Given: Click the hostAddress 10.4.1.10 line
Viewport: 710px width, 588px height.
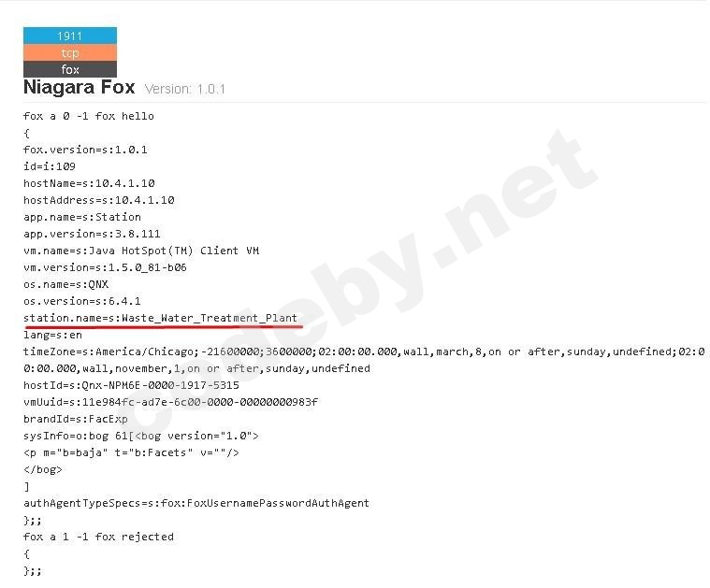Looking at the screenshot, I should [x=99, y=200].
